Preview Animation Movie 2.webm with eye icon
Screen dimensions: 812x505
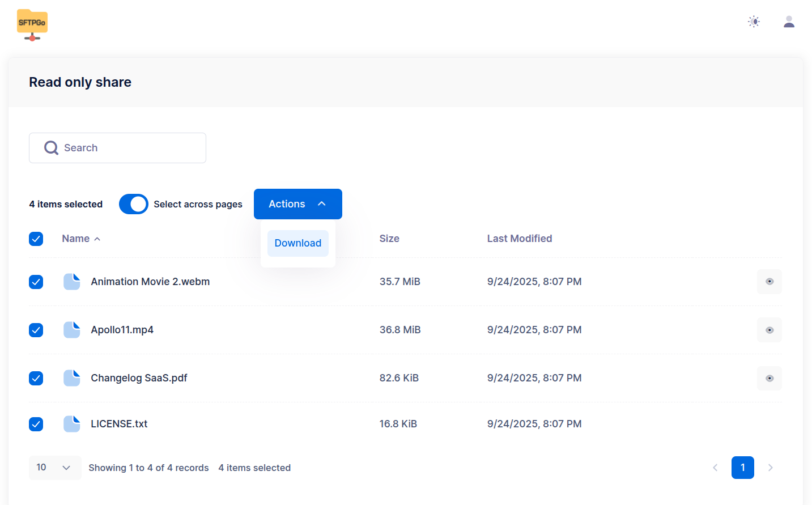pyautogui.click(x=769, y=282)
